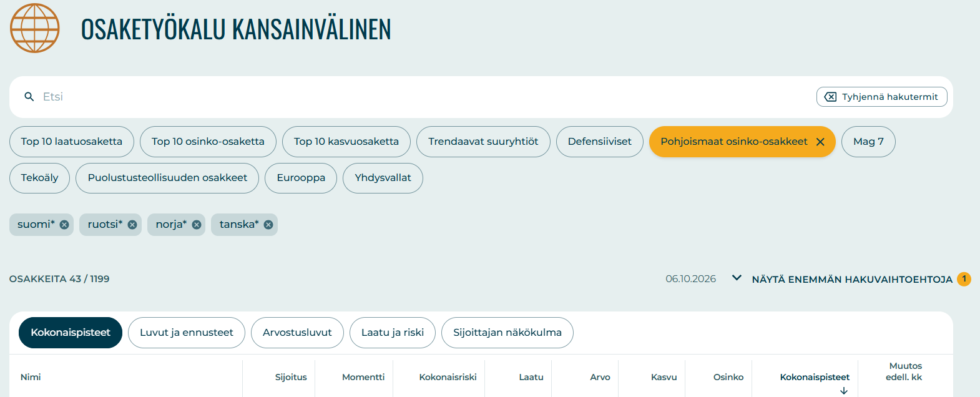
Task: Toggle Tekoäly filter chip
Action: (39, 178)
